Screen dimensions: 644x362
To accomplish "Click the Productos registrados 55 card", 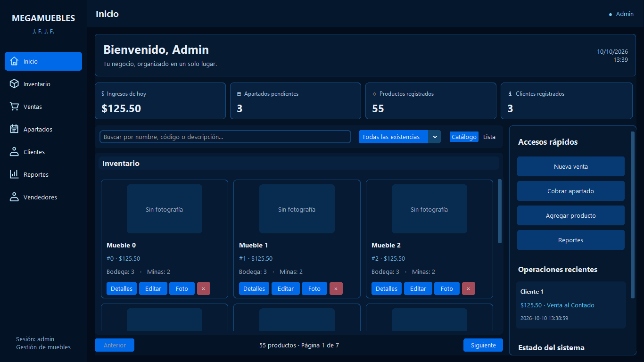I will click(431, 101).
